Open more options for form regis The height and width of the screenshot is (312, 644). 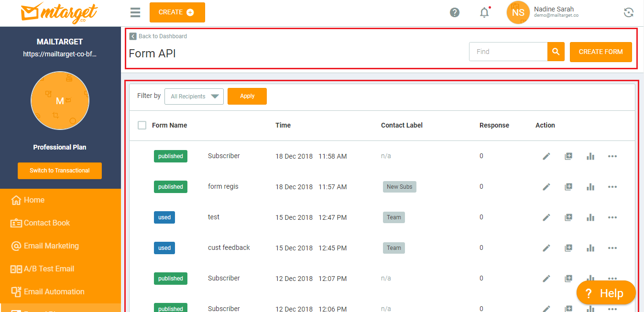(612, 187)
